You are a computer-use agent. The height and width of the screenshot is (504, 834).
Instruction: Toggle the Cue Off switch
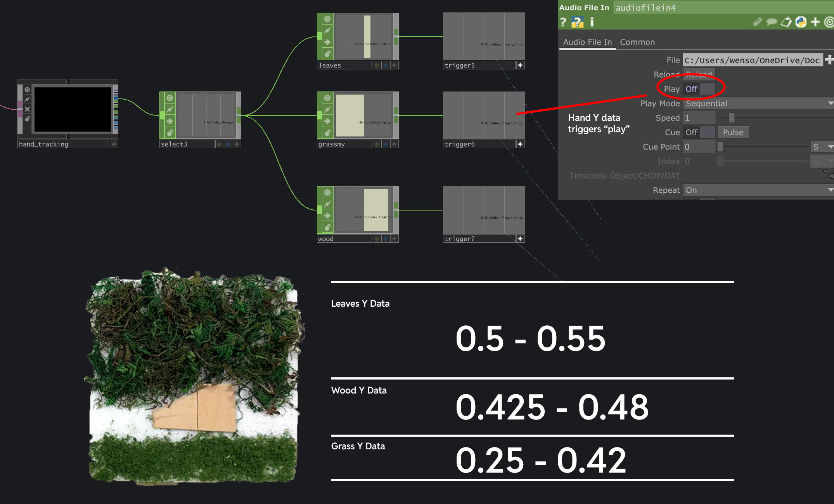pyautogui.click(x=699, y=133)
